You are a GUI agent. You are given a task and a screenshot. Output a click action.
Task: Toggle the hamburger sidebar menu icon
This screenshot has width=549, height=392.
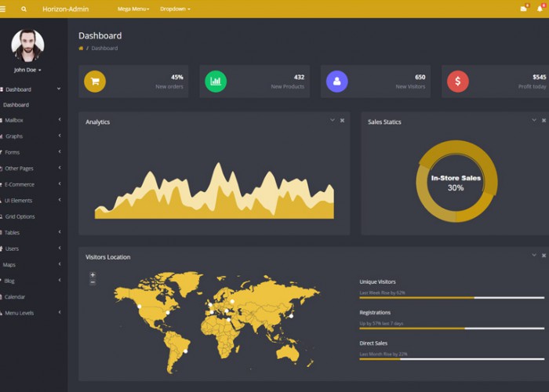(x=2, y=9)
